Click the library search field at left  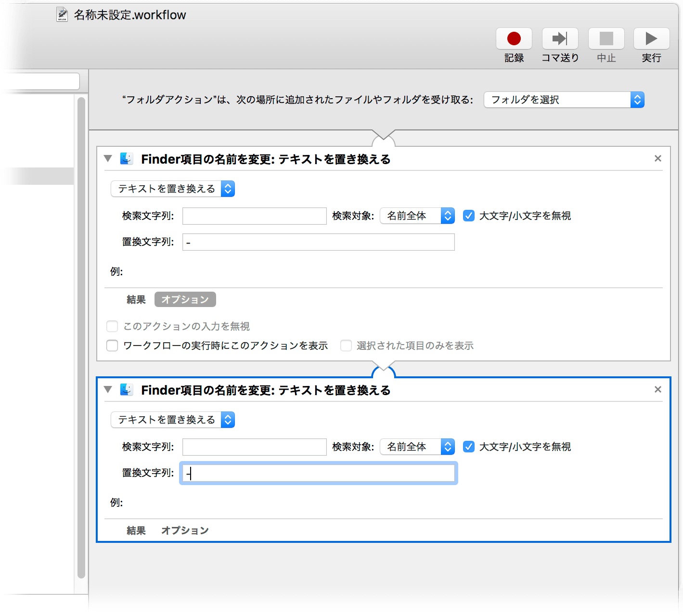[41, 81]
